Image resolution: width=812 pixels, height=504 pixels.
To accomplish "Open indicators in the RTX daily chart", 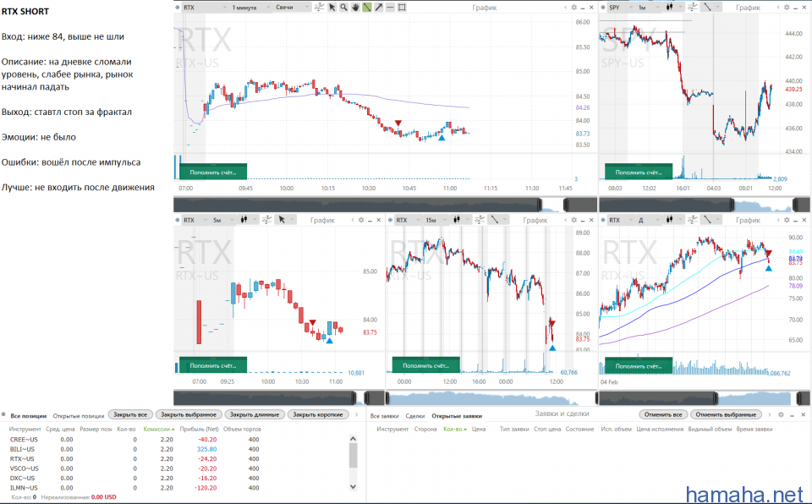I will pyautogui.click(x=693, y=220).
